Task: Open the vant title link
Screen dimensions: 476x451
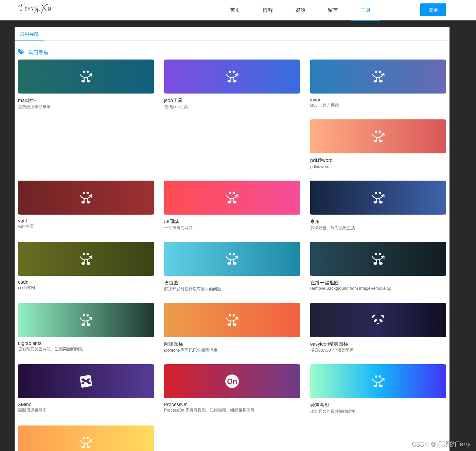Action: [22, 221]
